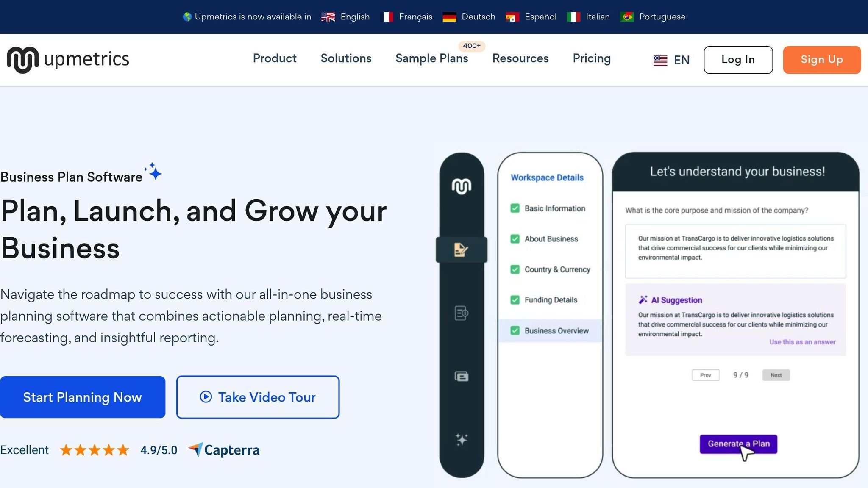Click the Capterra rating logo
The height and width of the screenshot is (488, 868).
tap(224, 450)
